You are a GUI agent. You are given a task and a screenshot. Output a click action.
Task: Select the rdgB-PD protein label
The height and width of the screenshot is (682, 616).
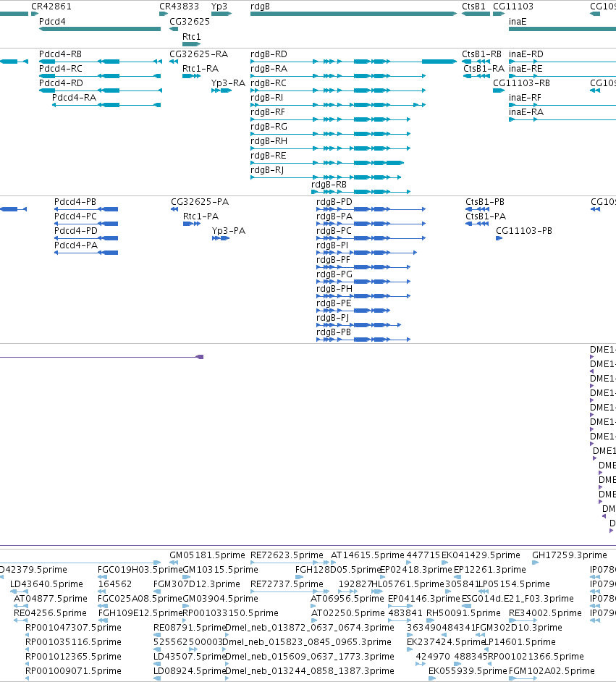[x=334, y=202]
